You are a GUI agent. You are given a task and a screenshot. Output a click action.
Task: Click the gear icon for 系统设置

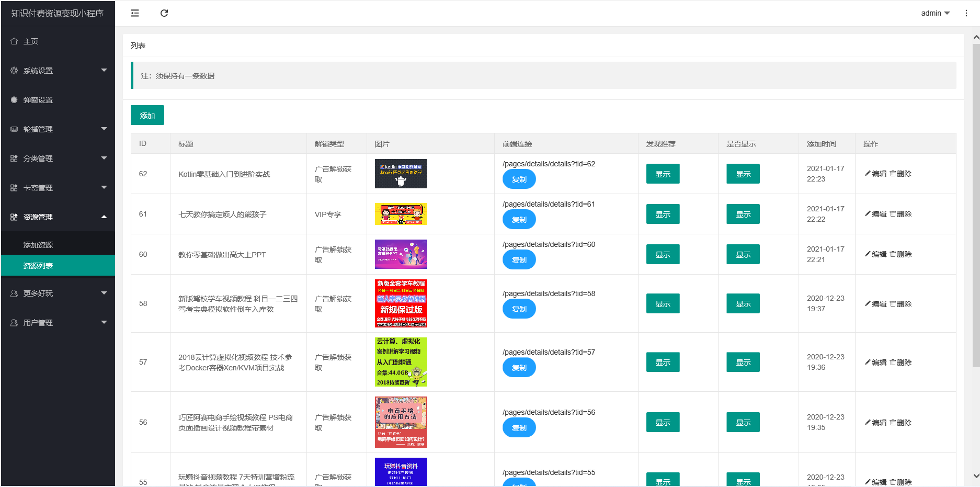coord(14,71)
